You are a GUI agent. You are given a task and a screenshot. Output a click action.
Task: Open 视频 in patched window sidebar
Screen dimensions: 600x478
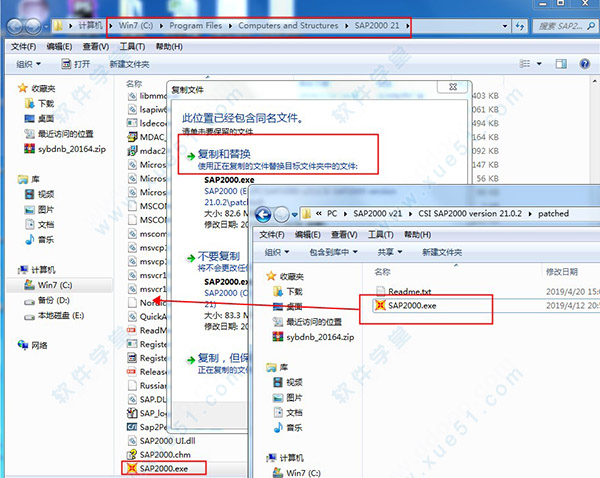[288, 382]
